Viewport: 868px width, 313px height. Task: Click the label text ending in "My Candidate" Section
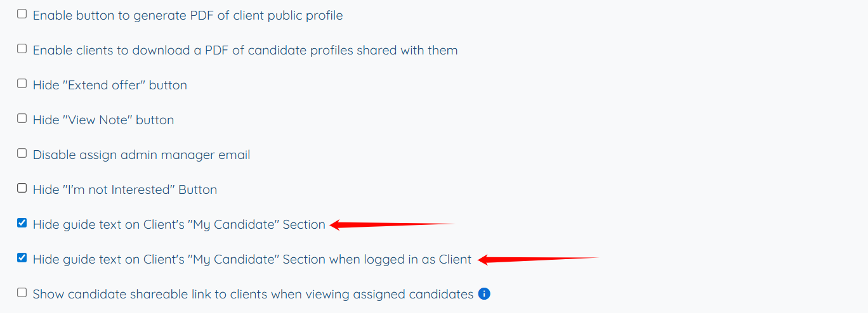click(x=179, y=224)
